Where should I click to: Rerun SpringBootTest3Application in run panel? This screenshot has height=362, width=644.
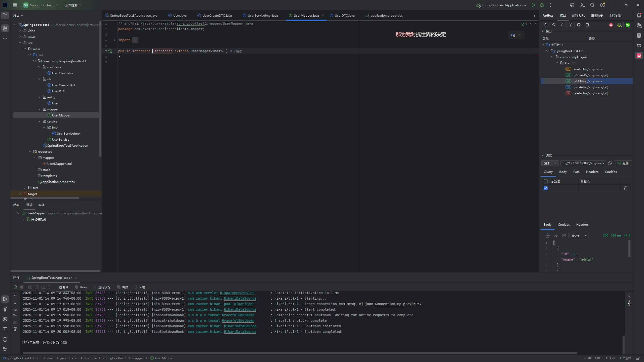15,287
